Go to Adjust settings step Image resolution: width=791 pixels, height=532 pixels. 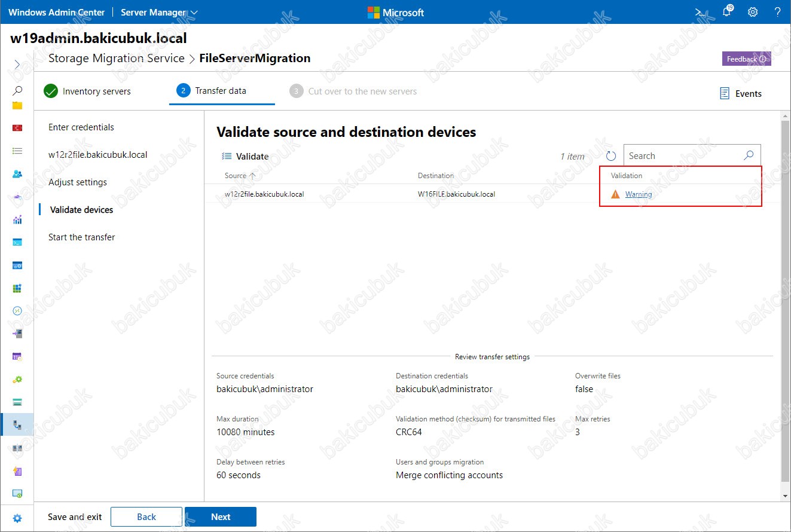78,182
